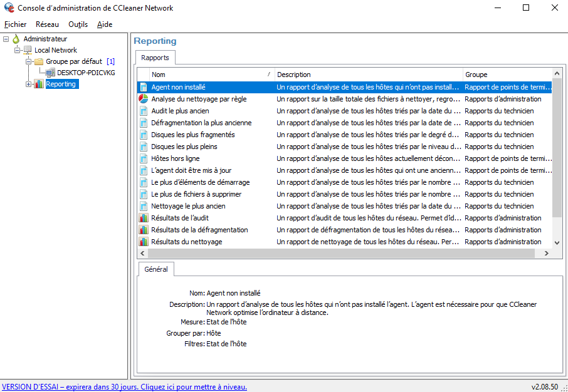Collapse the Administrateur tree node
This screenshot has width=568, height=392.
point(6,39)
